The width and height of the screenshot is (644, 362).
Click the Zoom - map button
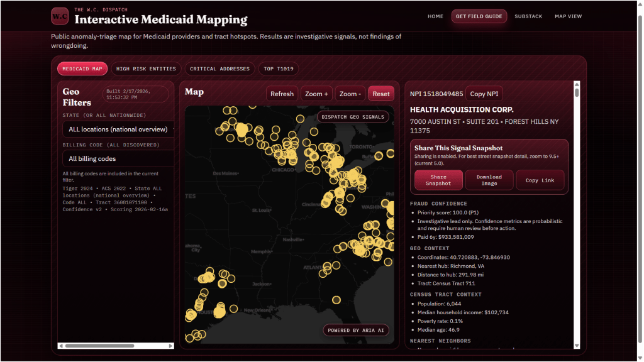click(350, 94)
